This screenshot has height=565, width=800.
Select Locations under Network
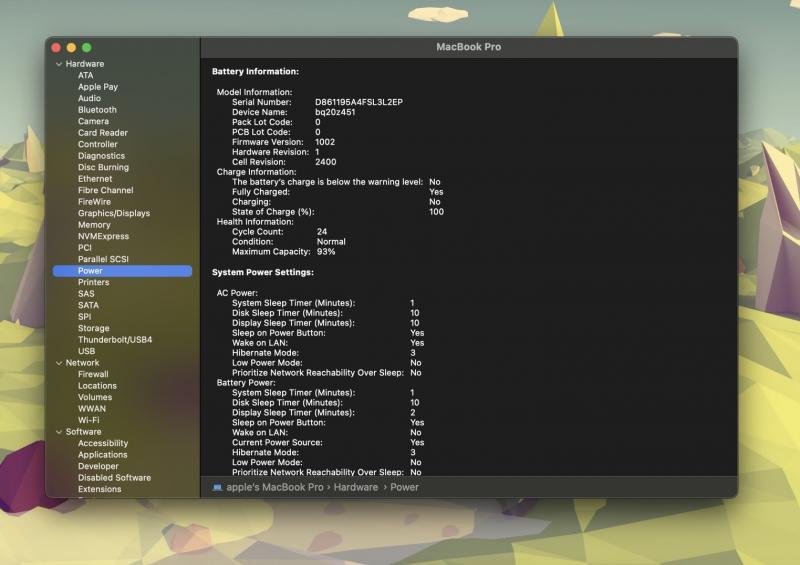tap(97, 386)
